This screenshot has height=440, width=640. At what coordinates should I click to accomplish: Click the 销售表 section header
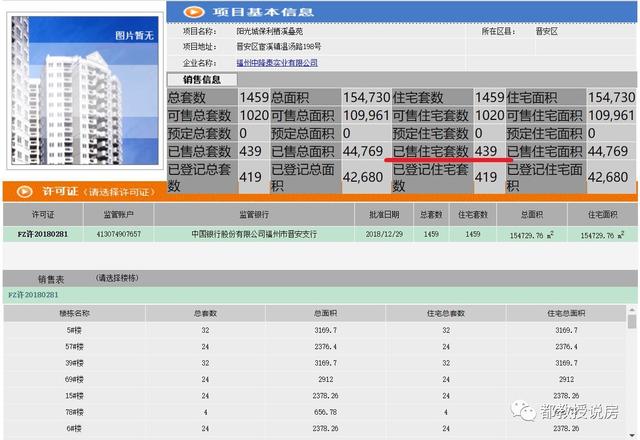pos(51,279)
